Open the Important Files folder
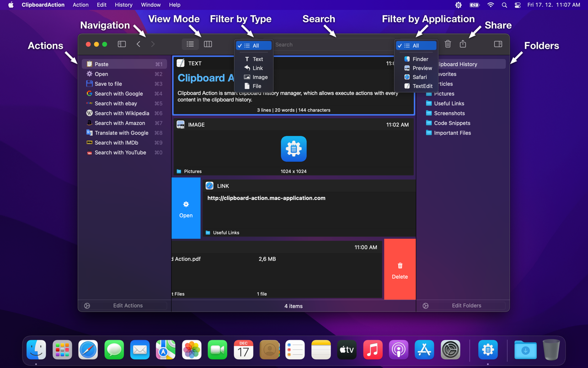Screen dimensions: 588x368 [x=463, y=133]
